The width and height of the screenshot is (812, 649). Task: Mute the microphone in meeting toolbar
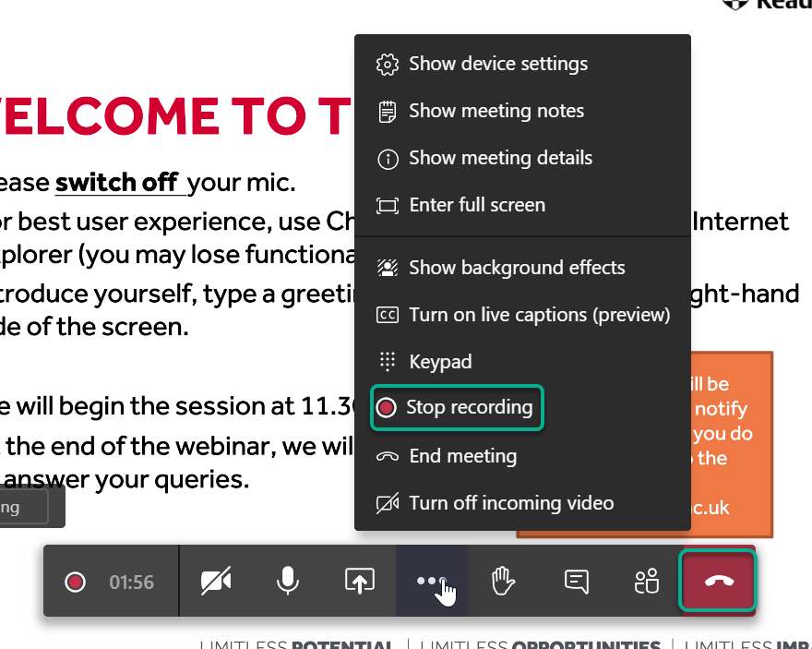click(x=287, y=581)
